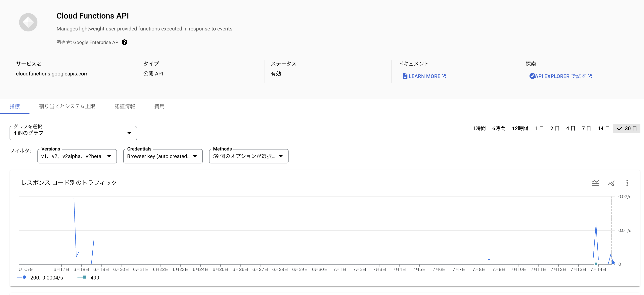The image size is (644, 295).
Task: Select the 7 日 time range
Action: coord(586,128)
